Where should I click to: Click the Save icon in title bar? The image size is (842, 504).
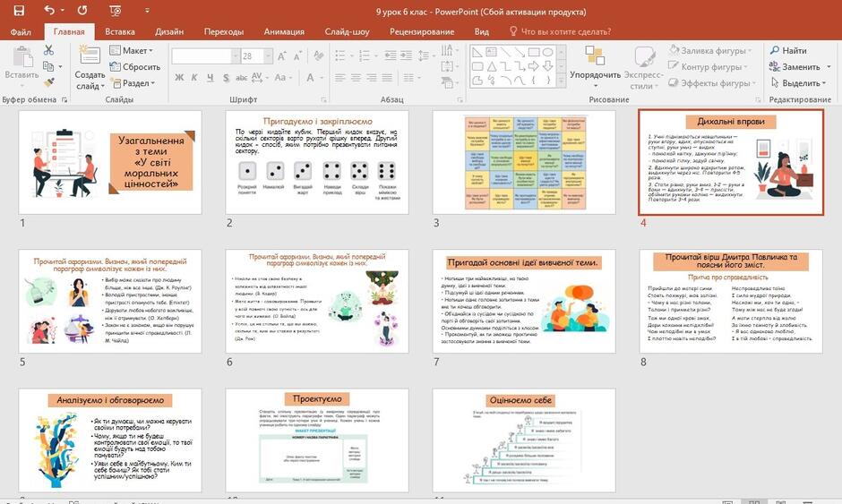pyautogui.click(x=19, y=11)
